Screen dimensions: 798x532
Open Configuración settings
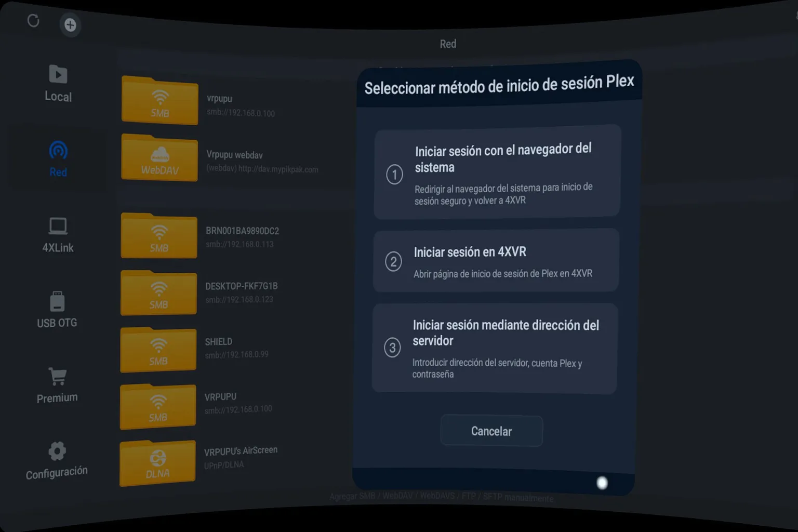pyautogui.click(x=57, y=461)
